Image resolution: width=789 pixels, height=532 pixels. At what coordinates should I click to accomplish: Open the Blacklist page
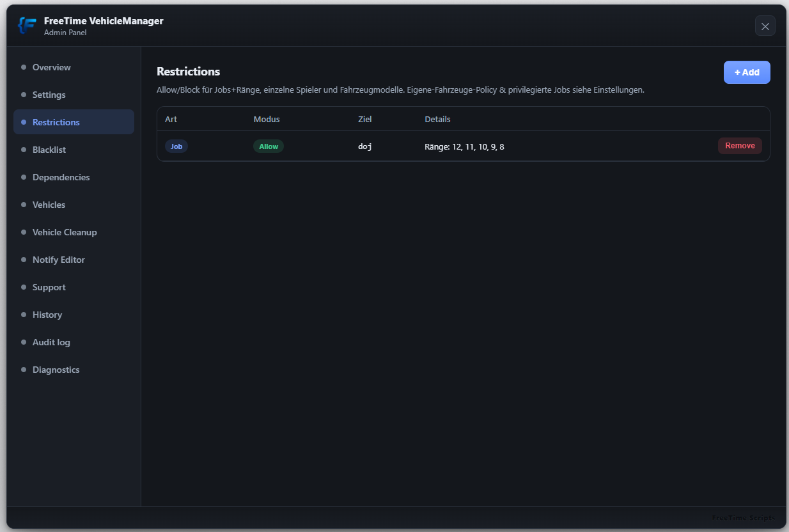click(74, 150)
